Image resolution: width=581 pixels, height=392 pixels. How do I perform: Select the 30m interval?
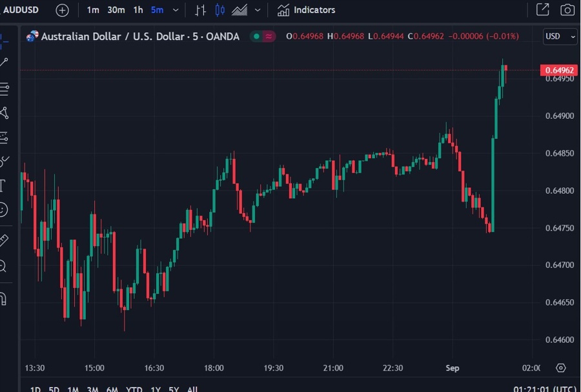(x=116, y=10)
